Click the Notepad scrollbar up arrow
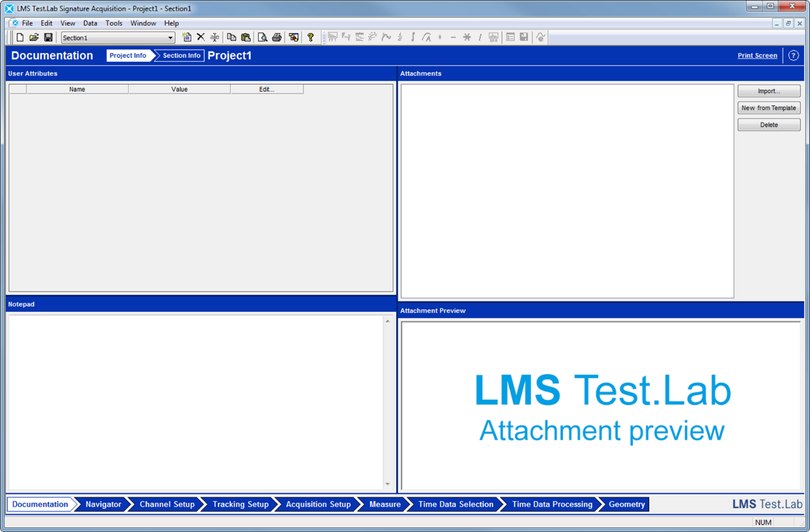The width and height of the screenshot is (810, 532). pyautogui.click(x=388, y=321)
